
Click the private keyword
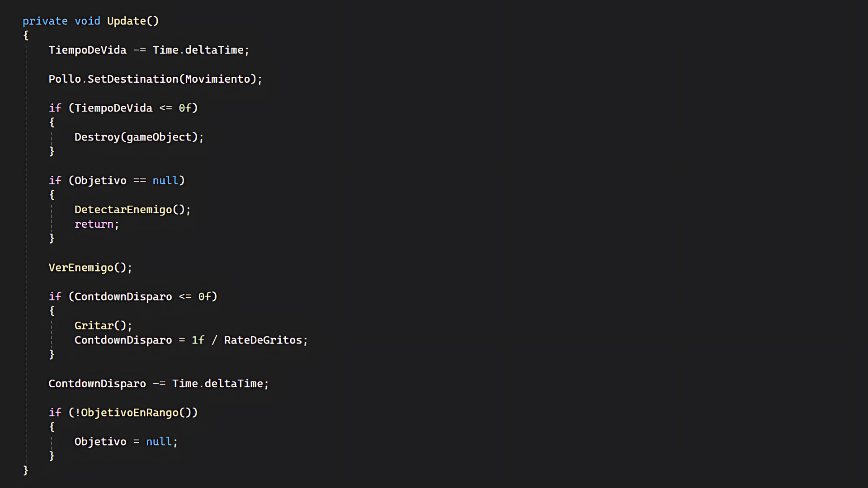tap(45, 21)
